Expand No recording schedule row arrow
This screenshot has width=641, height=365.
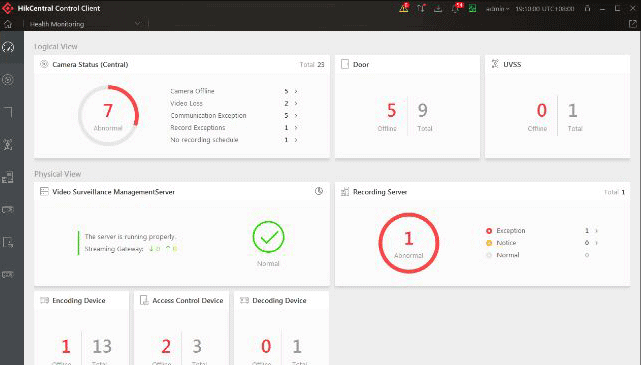296,140
